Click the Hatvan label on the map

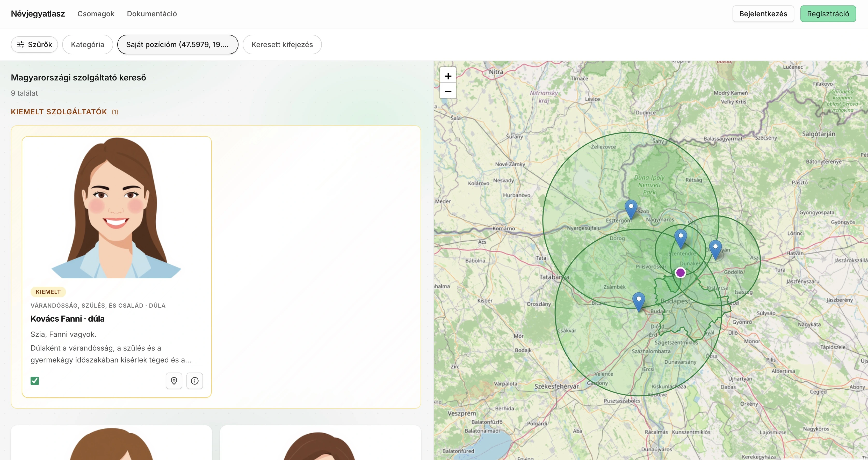[795, 253]
